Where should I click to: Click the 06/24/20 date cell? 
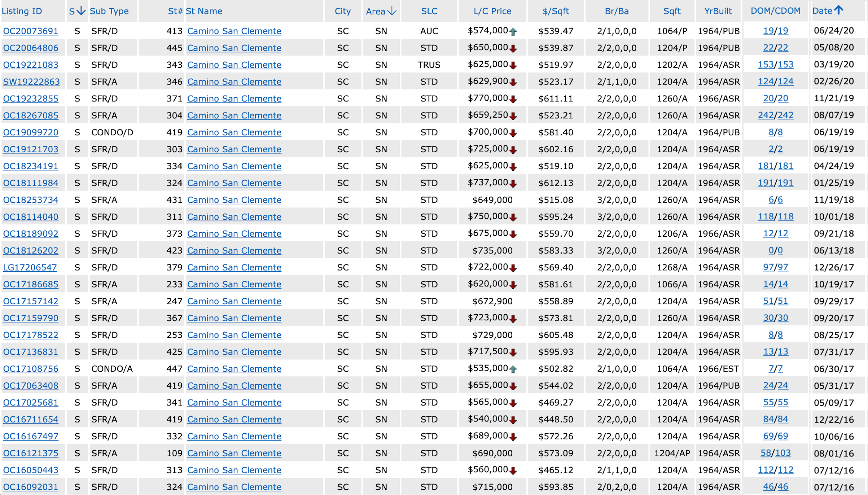point(834,31)
